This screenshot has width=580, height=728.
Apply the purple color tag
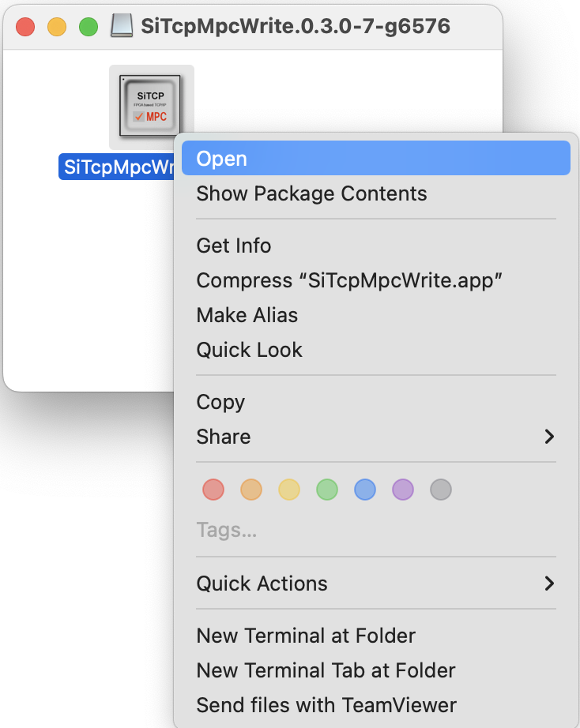coord(403,490)
